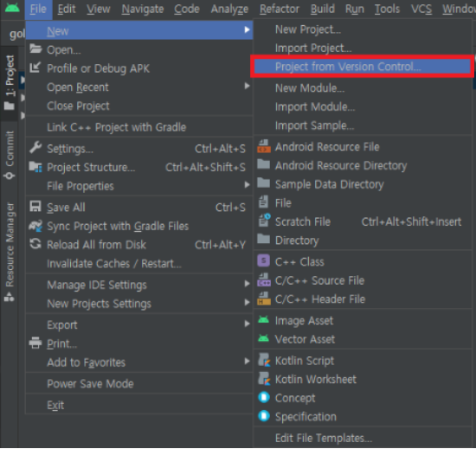
Task: Click the Concept icon
Action: click(x=264, y=397)
